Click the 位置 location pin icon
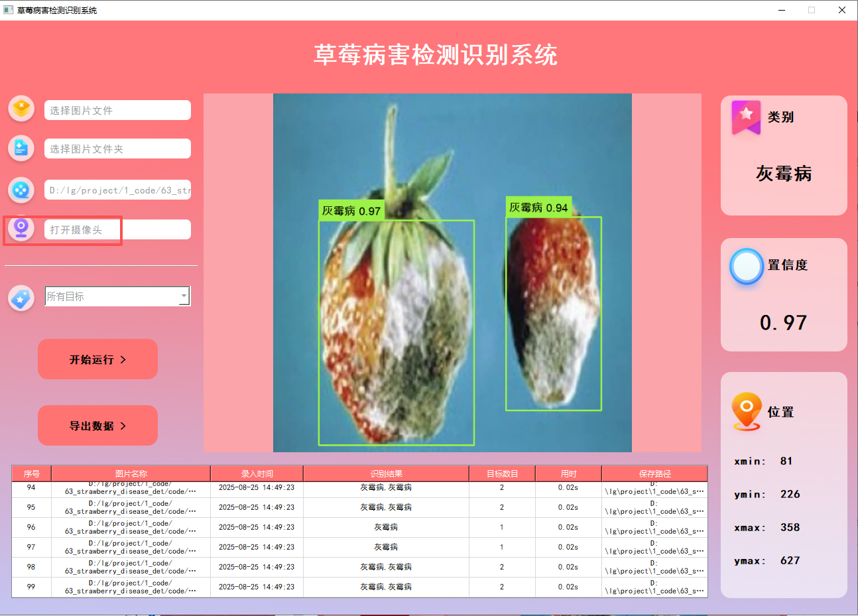Viewport: 858px width, 616px height. tap(745, 411)
